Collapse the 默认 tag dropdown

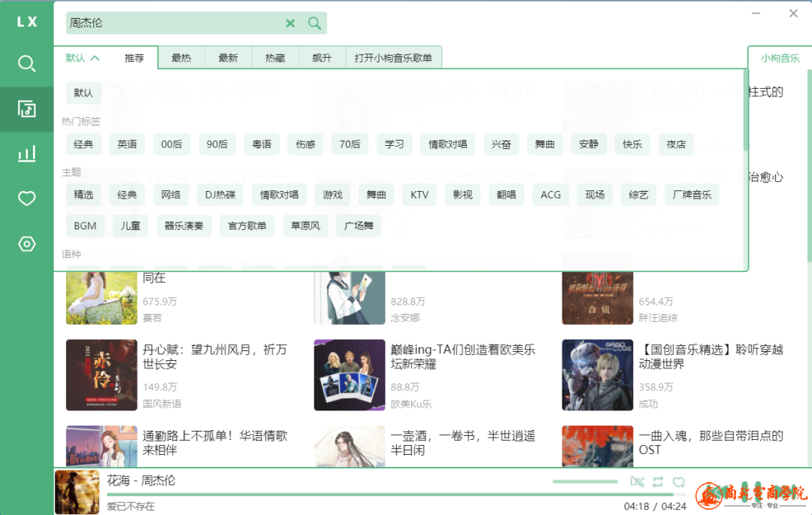pos(83,58)
